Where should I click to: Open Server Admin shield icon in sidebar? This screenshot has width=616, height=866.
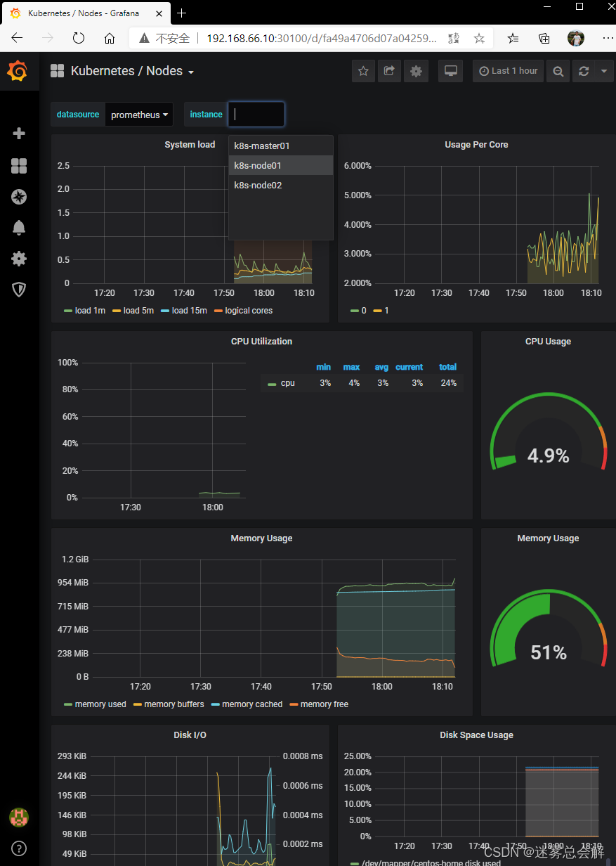click(19, 289)
